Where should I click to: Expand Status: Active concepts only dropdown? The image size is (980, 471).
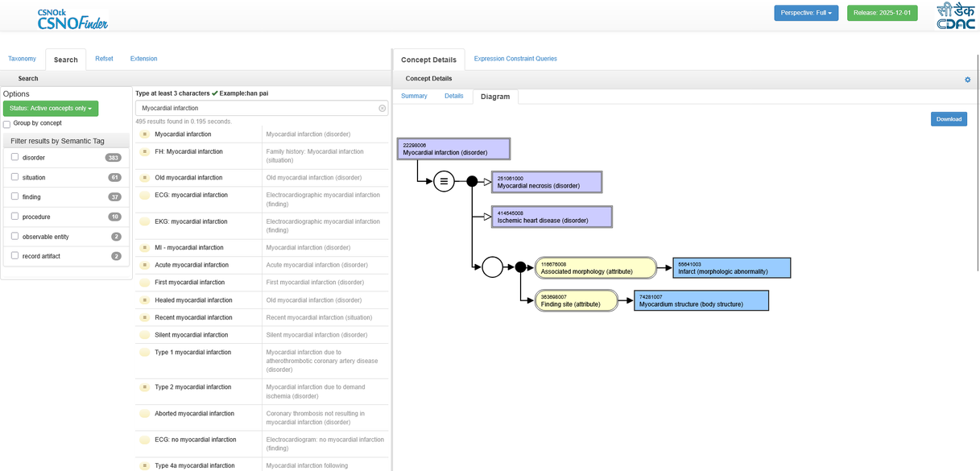51,108
